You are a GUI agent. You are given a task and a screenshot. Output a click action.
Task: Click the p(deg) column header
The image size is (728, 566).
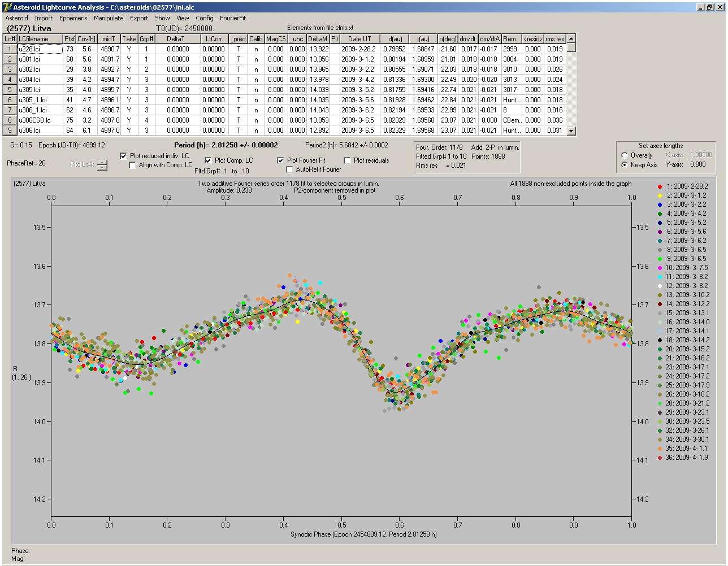click(x=448, y=39)
